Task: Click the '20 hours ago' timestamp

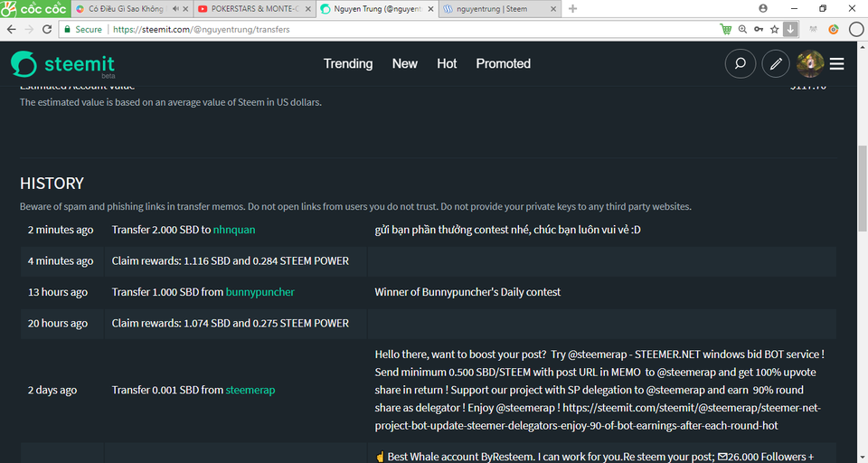Action: pos(58,323)
